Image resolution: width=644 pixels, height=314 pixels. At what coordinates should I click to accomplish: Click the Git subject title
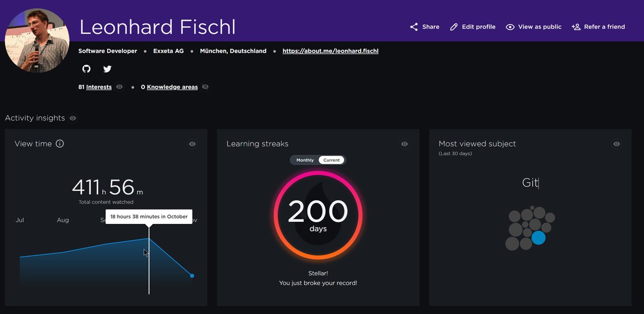pyautogui.click(x=530, y=183)
